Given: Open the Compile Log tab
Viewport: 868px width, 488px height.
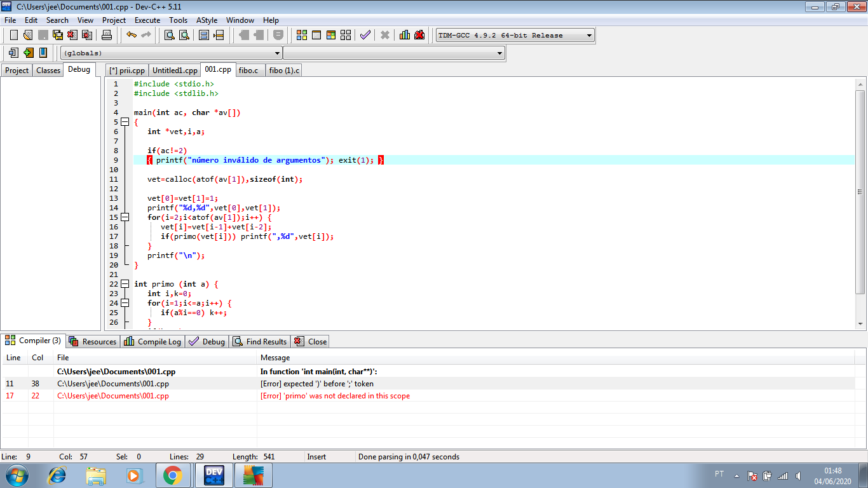Looking at the screenshot, I should point(153,341).
